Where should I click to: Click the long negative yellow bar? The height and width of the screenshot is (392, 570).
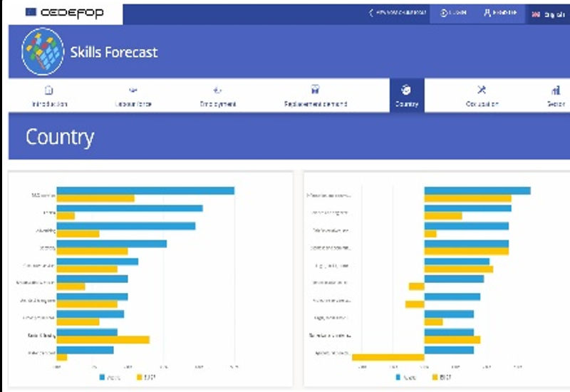(388, 358)
